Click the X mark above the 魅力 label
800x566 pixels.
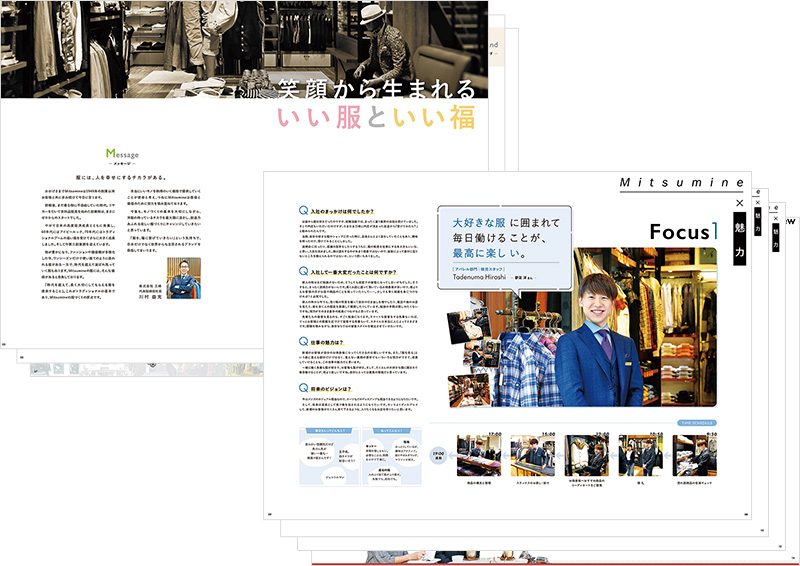(x=740, y=203)
